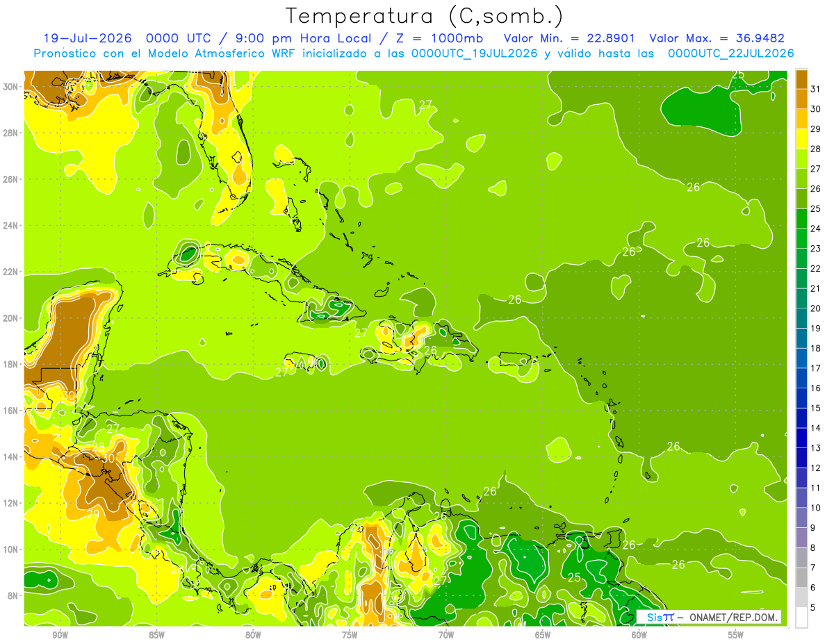834x644 pixels.
Task: Select the "Valor Max. = 36.9482" text
Action: click(x=717, y=38)
